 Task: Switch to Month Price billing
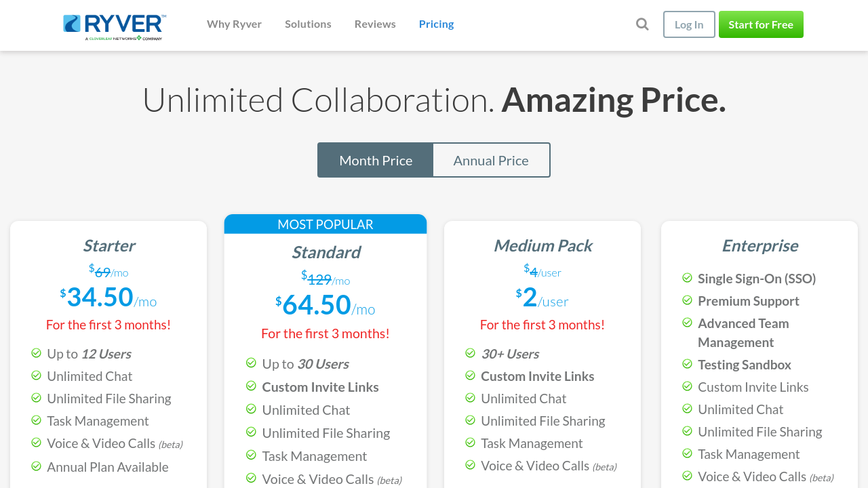tap(376, 161)
